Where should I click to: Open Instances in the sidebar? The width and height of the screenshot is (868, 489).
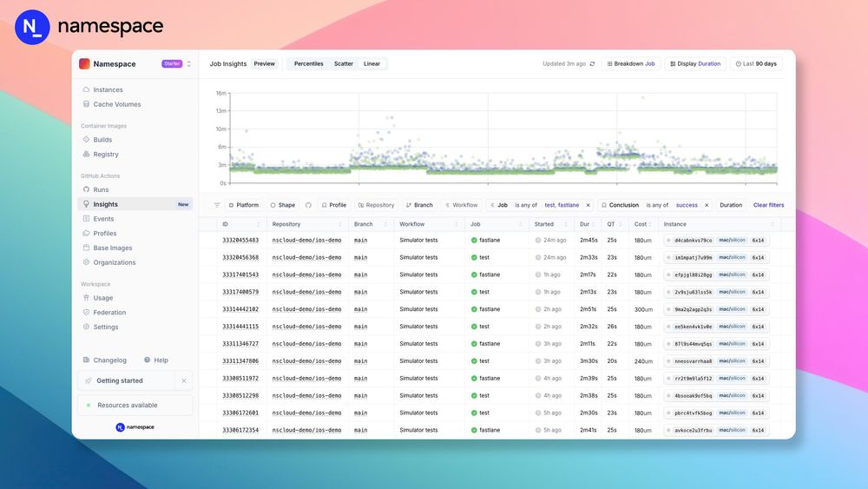[x=108, y=89]
